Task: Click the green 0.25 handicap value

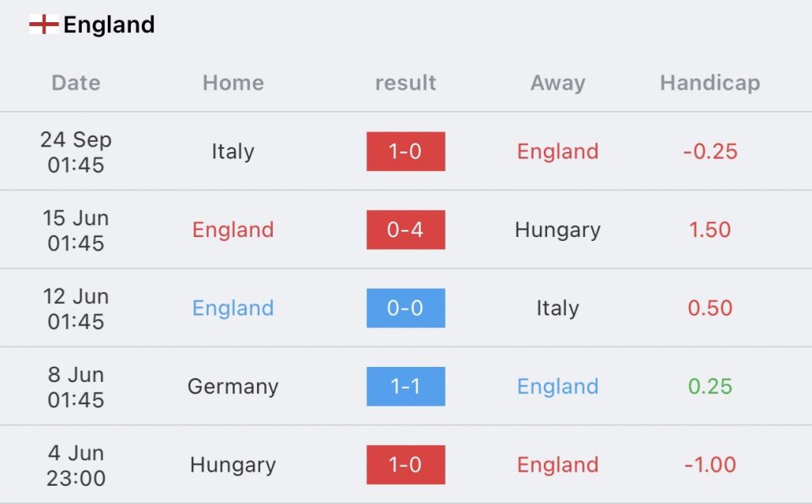Action: [710, 387]
